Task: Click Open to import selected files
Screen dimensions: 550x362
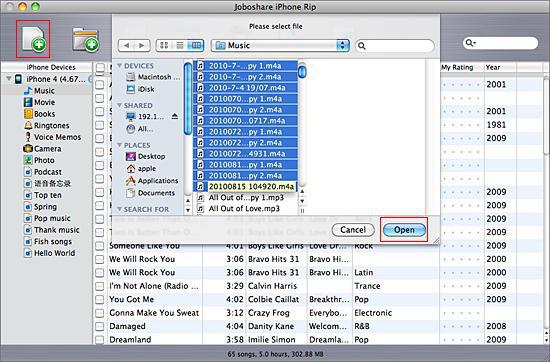Action: click(404, 230)
